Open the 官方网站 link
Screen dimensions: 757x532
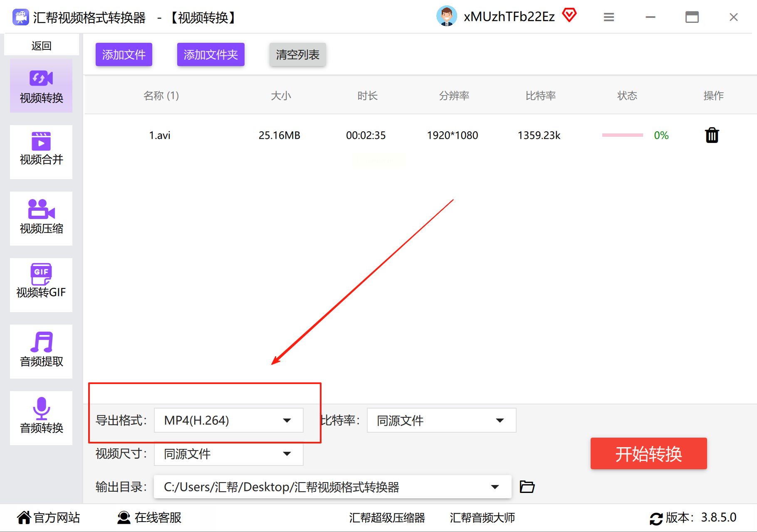(49, 517)
